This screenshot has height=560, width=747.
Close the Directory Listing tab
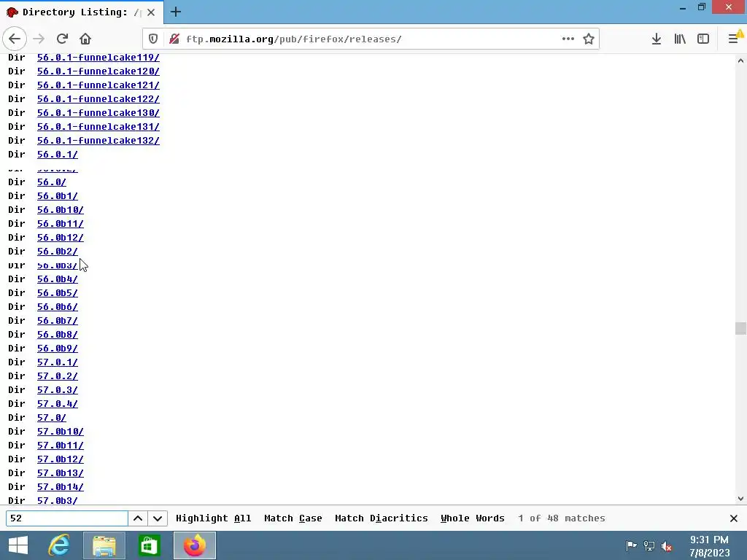[151, 12]
